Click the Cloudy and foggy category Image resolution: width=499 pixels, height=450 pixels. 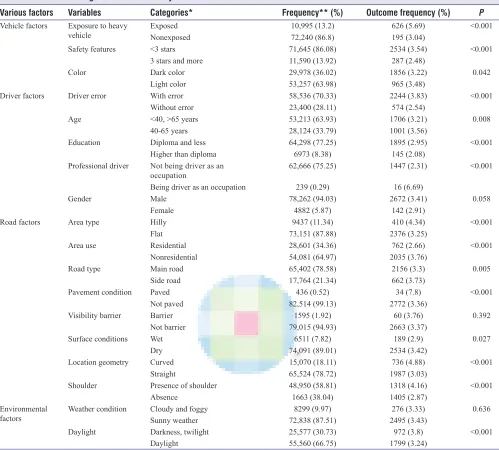[x=179, y=409]
